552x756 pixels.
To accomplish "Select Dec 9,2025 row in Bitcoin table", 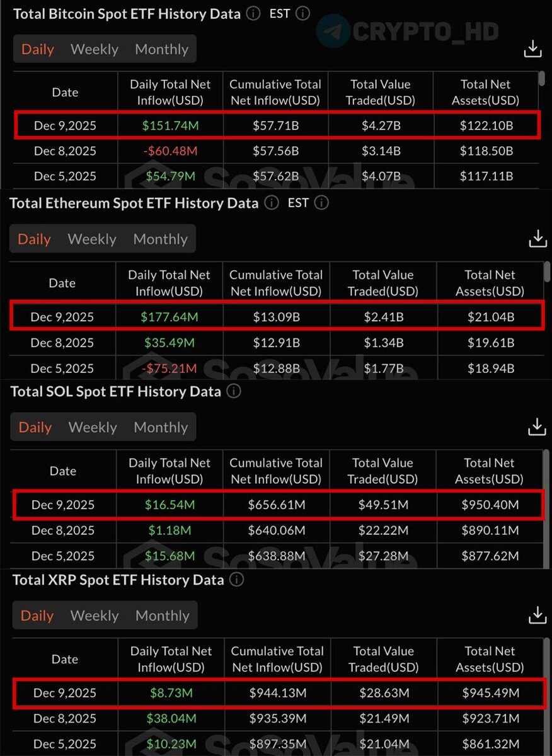I will 277,125.
